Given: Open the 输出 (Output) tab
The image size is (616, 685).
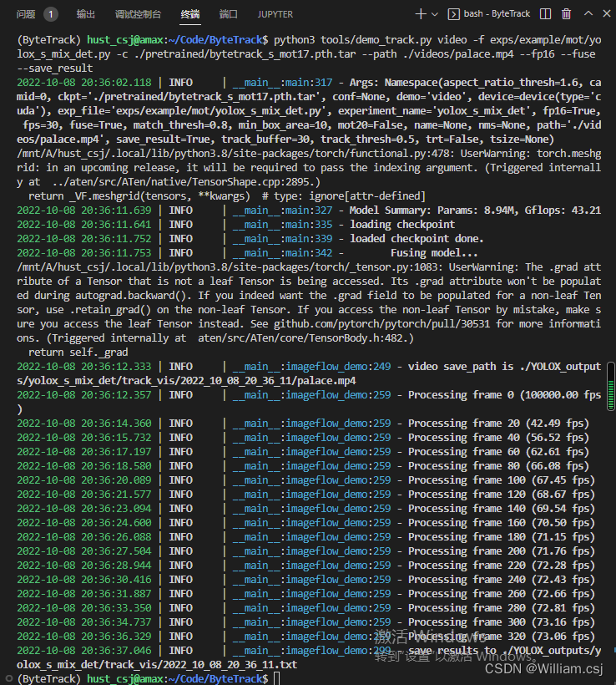Looking at the screenshot, I should pyautogui.click(x=86, y=14).
